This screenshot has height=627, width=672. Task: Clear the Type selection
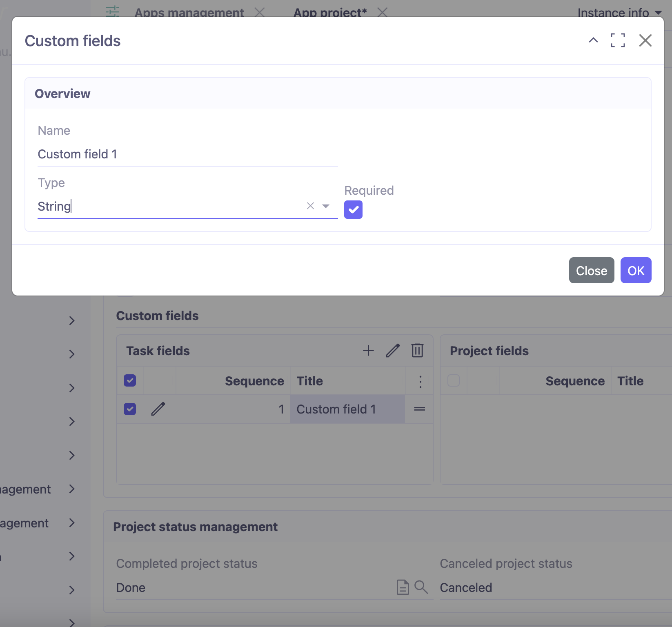click(x=310, y=206)
